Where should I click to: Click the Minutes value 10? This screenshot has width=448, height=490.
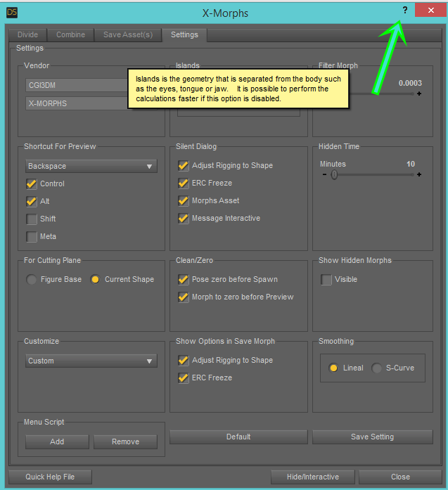(411, 164)
